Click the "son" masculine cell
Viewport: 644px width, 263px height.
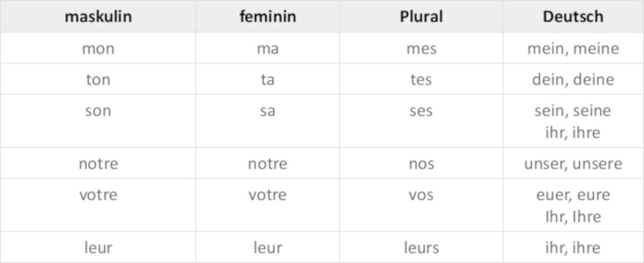pyautogui.click(x=98, y=111)
